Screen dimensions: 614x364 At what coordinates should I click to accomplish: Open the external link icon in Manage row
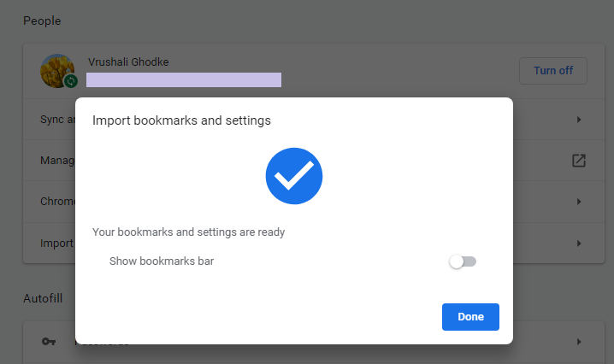click(x=579, y=161)
